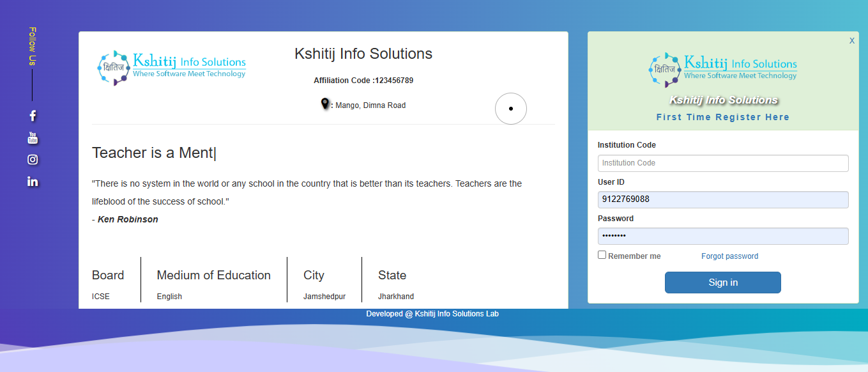Click the 'Ken Robinson' author name

(x=128, y=219)
